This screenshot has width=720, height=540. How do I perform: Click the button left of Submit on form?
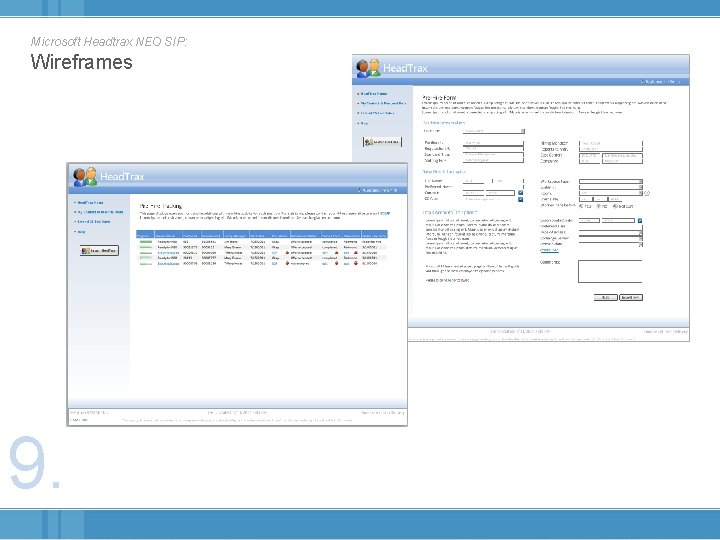click(606, 298)
